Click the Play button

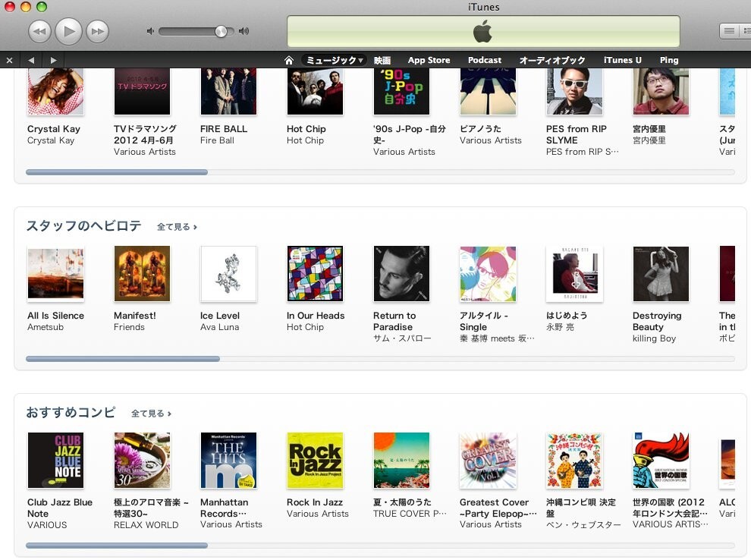(68, 32)
